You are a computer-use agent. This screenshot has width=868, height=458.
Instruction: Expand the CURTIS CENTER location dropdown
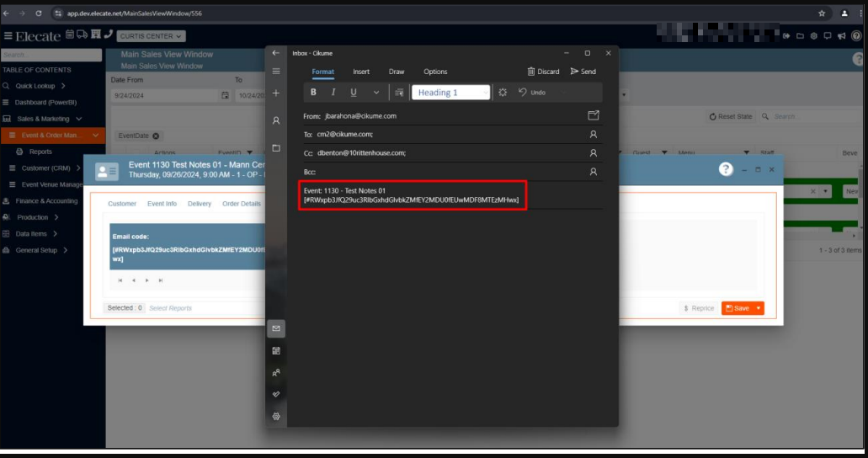coord(152,36)
